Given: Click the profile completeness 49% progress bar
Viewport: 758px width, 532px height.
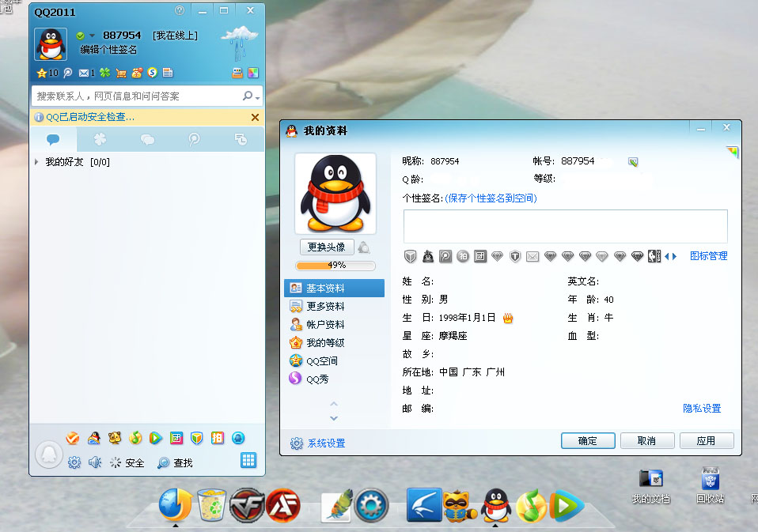Looking at the screenshot, I should click(335, 265).
